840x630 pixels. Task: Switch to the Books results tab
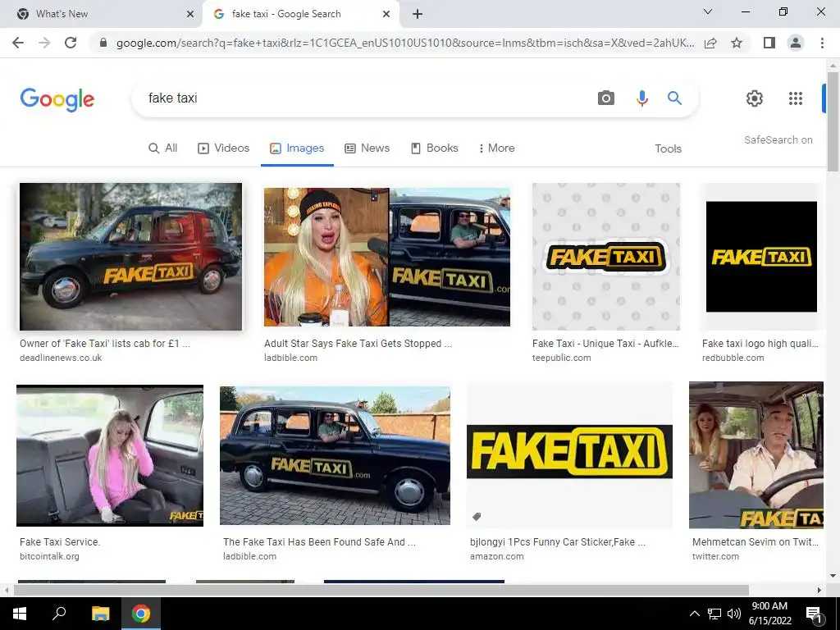434,148
